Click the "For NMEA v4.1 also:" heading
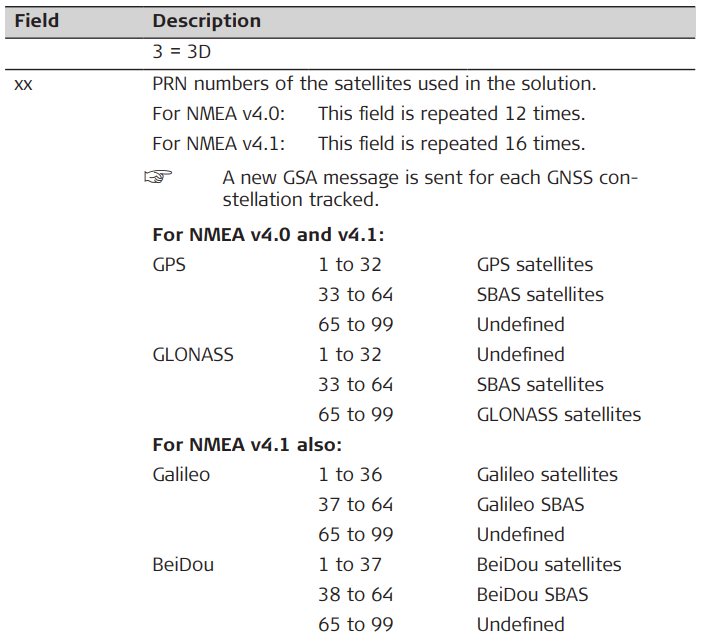703x638 pixels. pyautogui.click(x=247, y=444)
